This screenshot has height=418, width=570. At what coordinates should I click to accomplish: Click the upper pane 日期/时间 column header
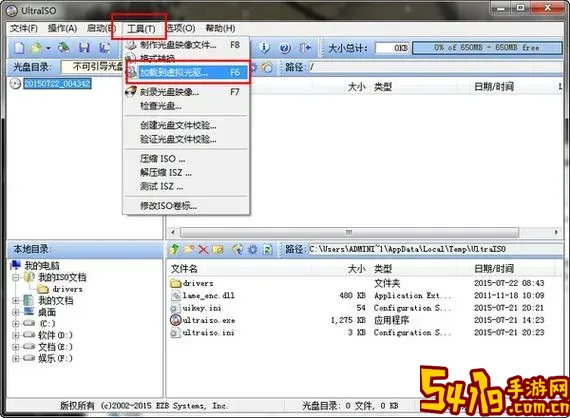pyautogui.click(x=494, y=87)
